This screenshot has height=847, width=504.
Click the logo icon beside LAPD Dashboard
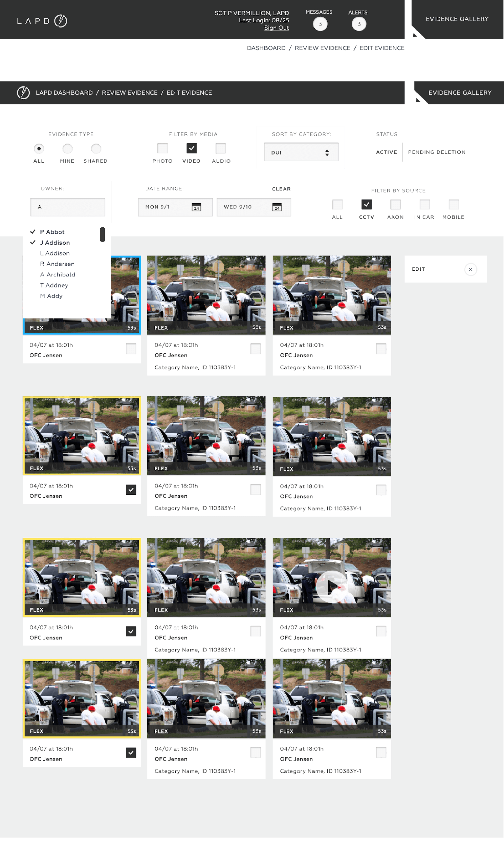pyautogui.click(x=23, y=92)
